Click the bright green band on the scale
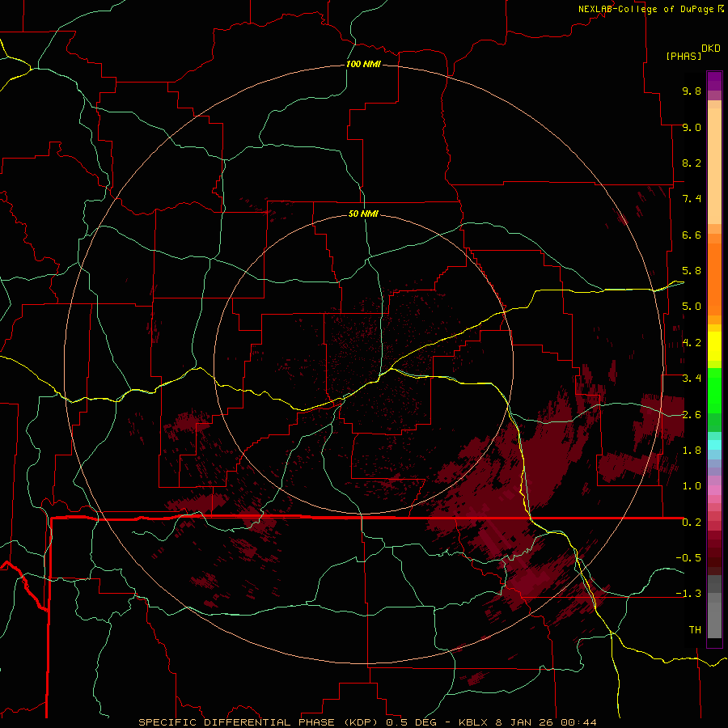The image size is (728, 728). point(714,390)
